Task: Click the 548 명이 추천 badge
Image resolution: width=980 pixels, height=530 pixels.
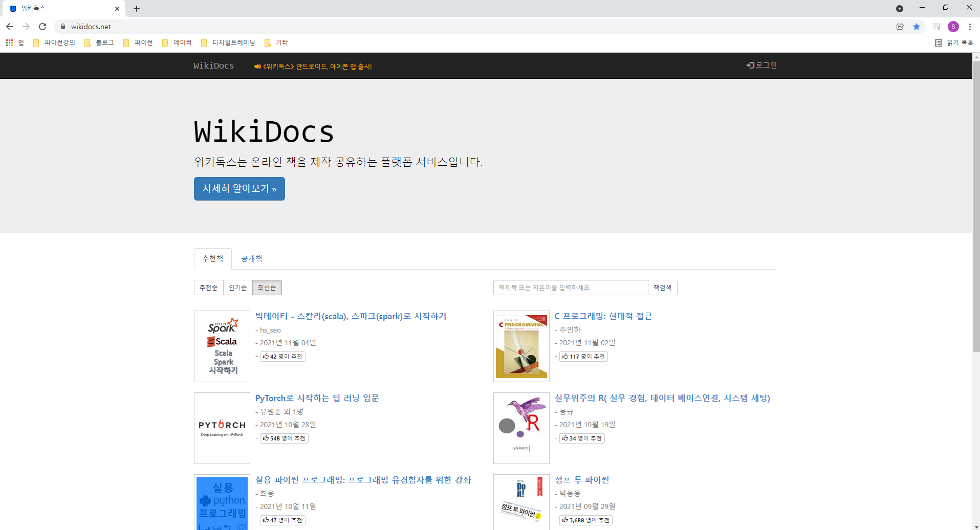Action: pos(284,438)
